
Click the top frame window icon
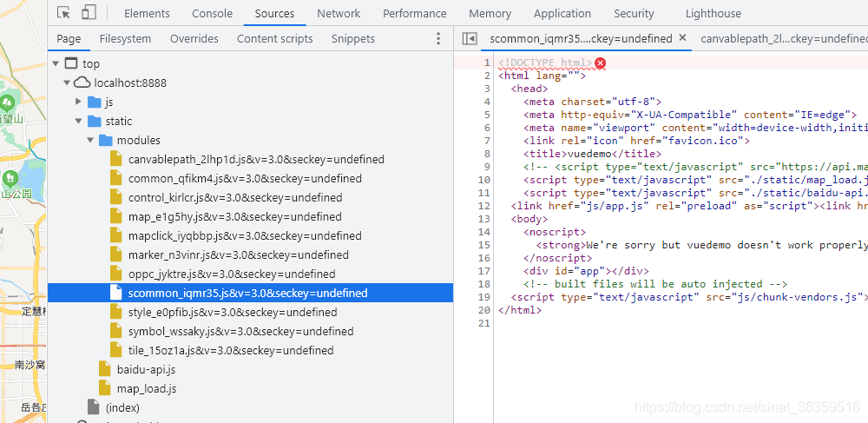point(71,63)
